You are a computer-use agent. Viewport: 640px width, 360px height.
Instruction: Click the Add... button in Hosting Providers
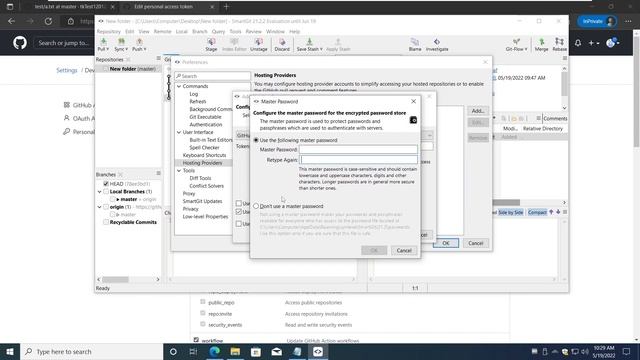(x=478, y=111)
